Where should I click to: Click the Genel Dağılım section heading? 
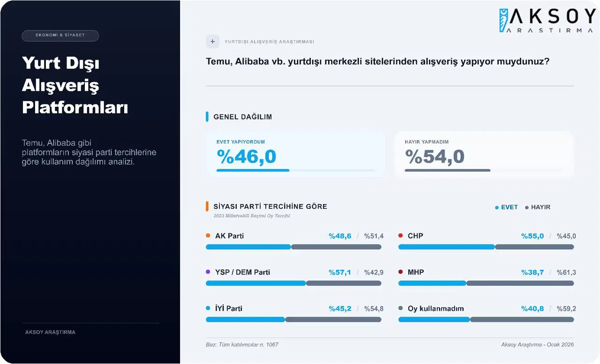pyautogui.click(x=242, y=117)
